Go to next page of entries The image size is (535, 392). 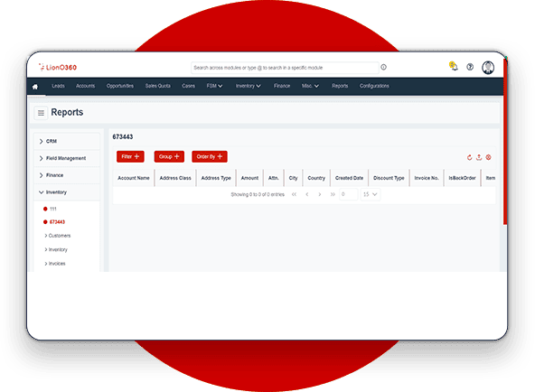click(320, 194)
